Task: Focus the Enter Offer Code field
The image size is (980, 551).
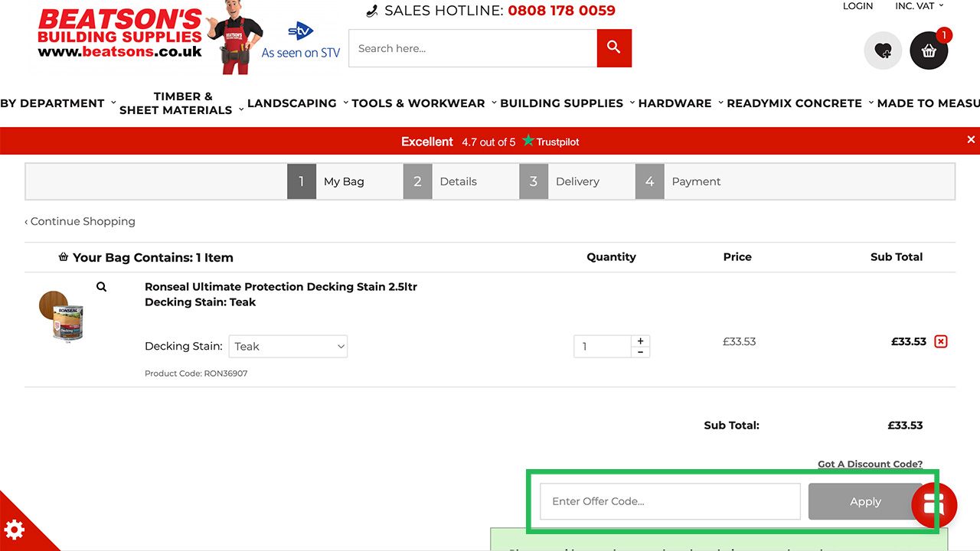Action: coord(670,501)
